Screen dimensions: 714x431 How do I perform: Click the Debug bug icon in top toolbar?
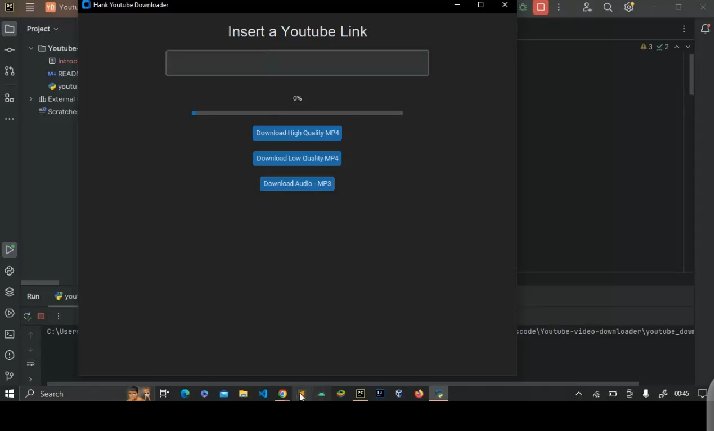523,7
